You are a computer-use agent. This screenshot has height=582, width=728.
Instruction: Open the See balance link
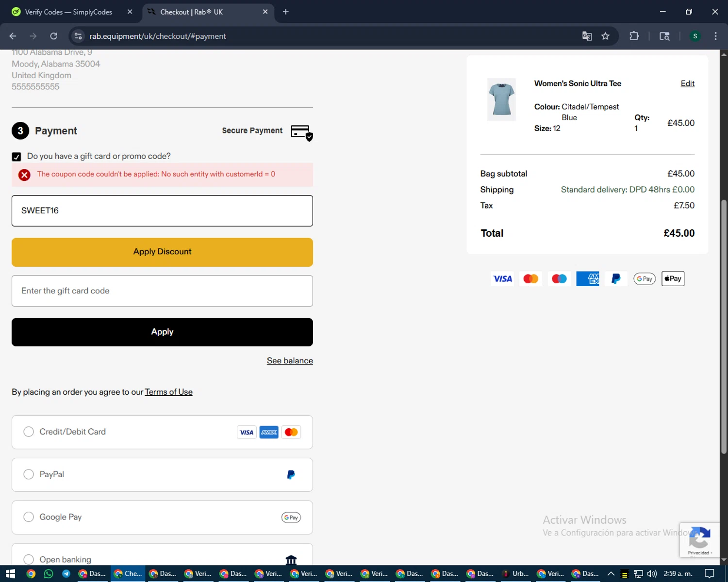coord(290,360)
